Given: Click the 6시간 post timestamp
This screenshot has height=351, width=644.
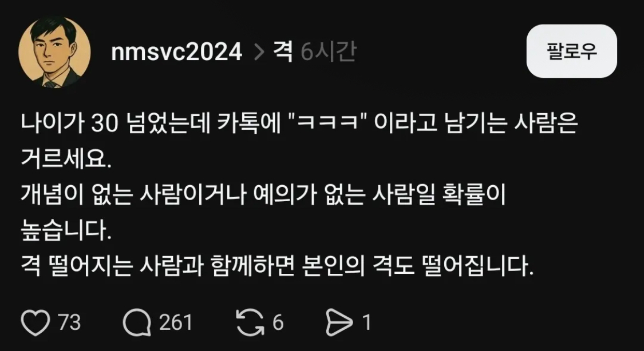Looking at the screenshot, I should 328,52.
